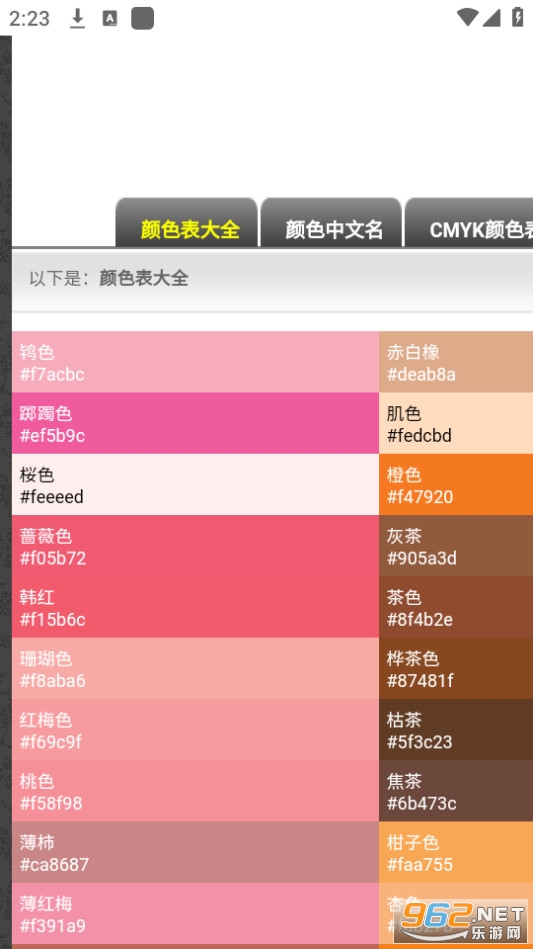The height and width of the screenshot is (949, 533).
Task: Choose the 蔷薇色 #f05b72 swatch
Action: click(x=195, y=546)
